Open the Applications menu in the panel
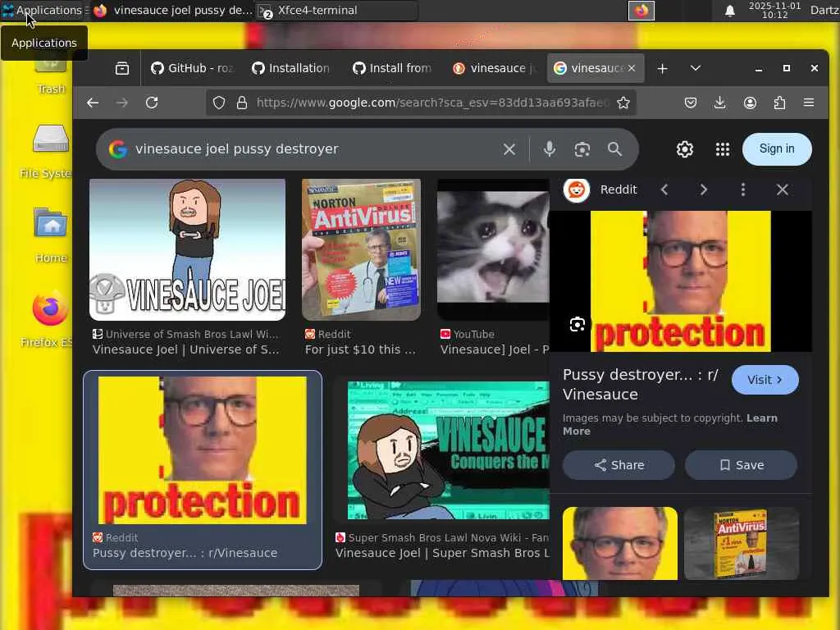 tap(43, 10)
